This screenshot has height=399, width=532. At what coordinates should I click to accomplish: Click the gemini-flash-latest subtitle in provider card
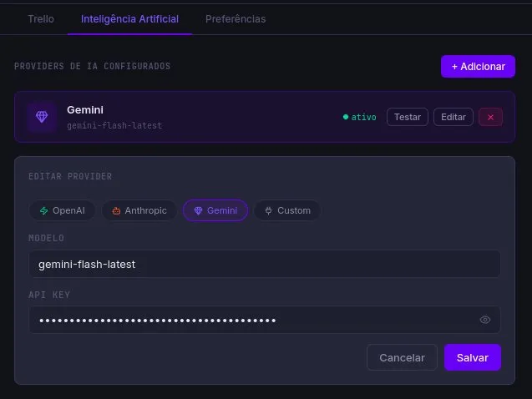114,126
